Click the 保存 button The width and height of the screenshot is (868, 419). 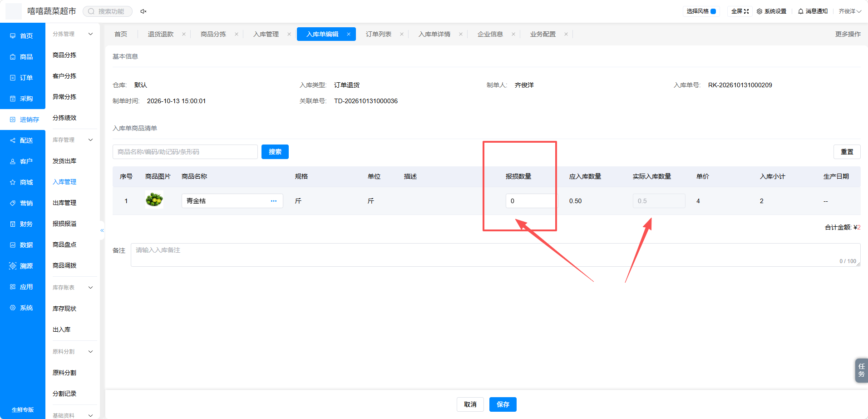(503, 404)
